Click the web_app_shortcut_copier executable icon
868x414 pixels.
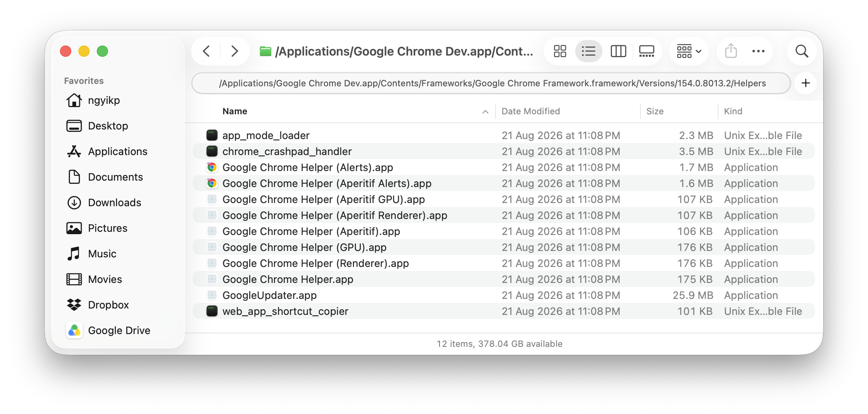coord(212,311)
